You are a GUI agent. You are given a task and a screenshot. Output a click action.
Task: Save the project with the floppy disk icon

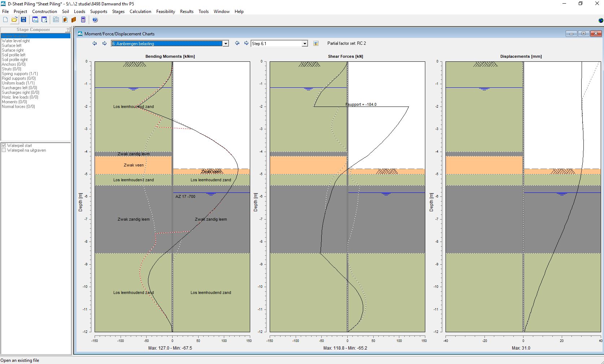23,19
